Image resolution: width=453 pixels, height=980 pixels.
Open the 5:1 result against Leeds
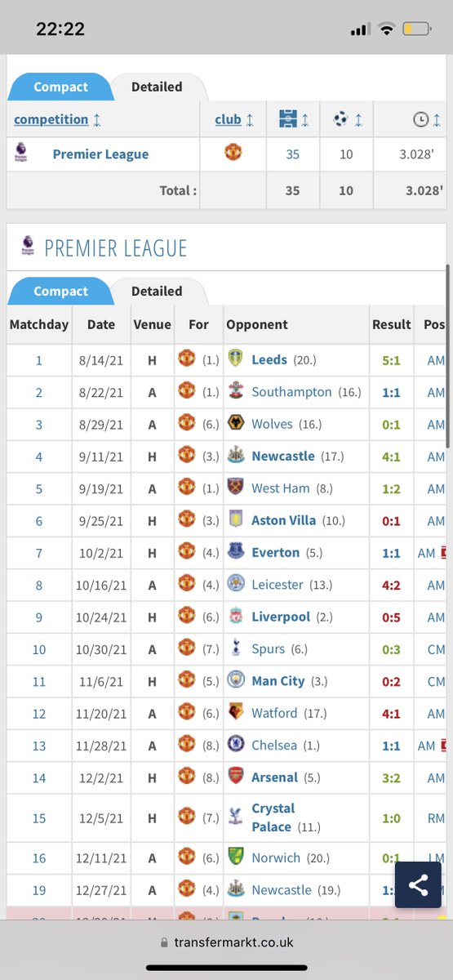[391, 359]
